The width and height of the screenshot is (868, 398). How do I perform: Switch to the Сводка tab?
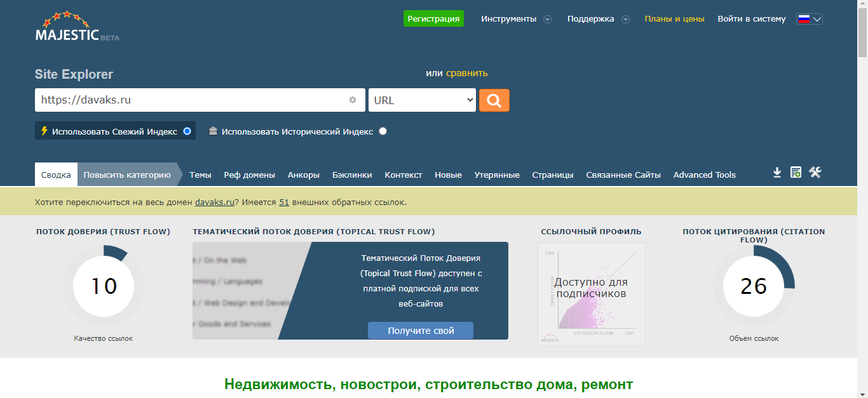(56, 175)
